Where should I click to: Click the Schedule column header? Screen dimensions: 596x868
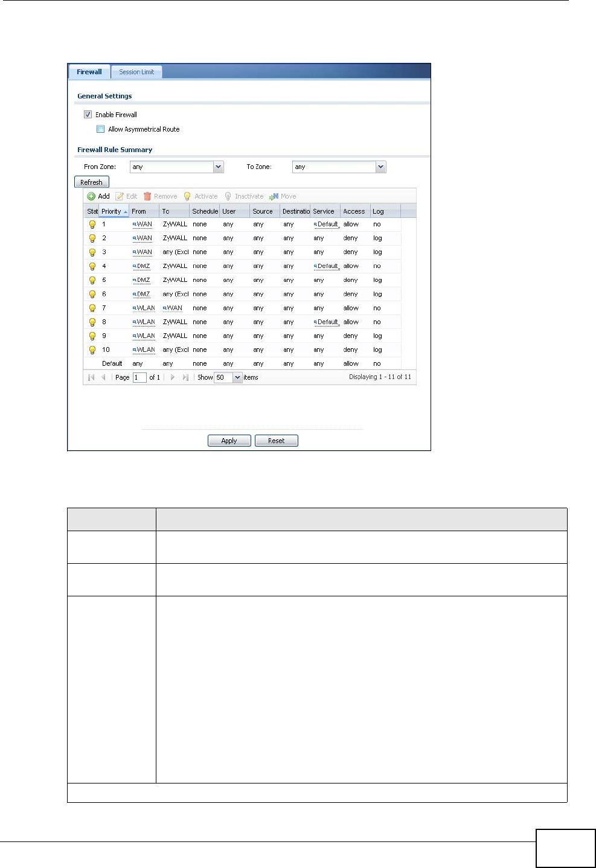click(205, 211)
